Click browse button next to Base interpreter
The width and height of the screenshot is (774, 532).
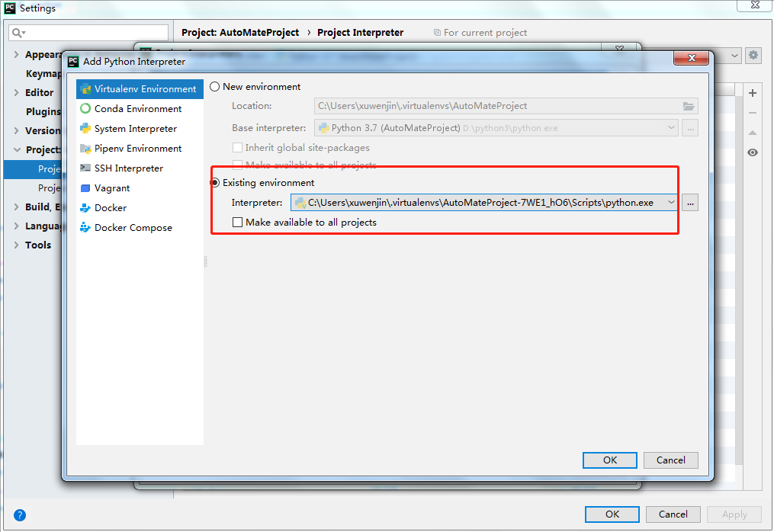pos(690,128)
